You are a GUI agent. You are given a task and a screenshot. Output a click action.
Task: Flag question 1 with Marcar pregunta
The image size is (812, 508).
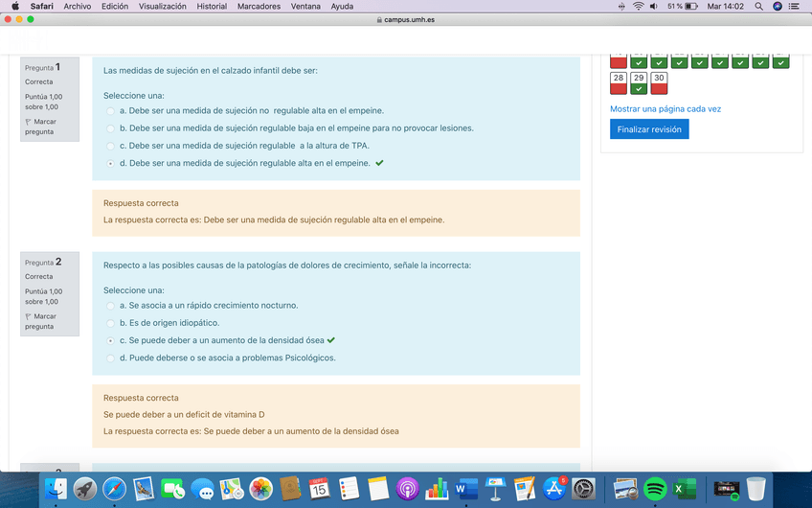point(39,127)
